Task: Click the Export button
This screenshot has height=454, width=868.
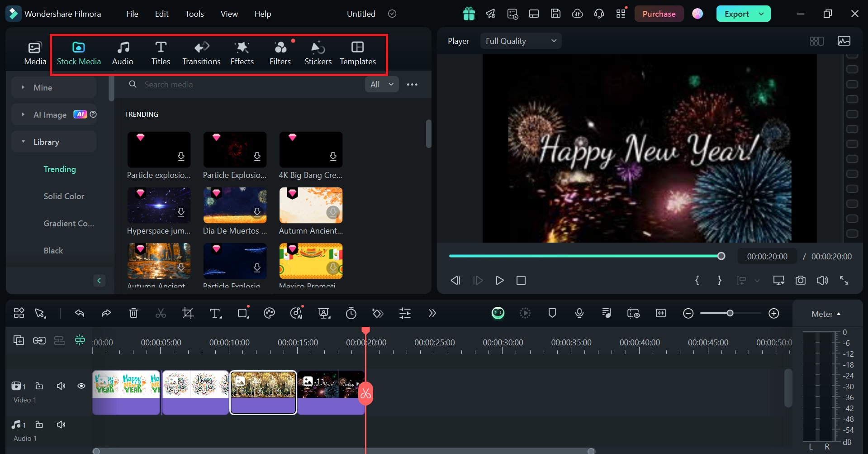Action: 736,14
